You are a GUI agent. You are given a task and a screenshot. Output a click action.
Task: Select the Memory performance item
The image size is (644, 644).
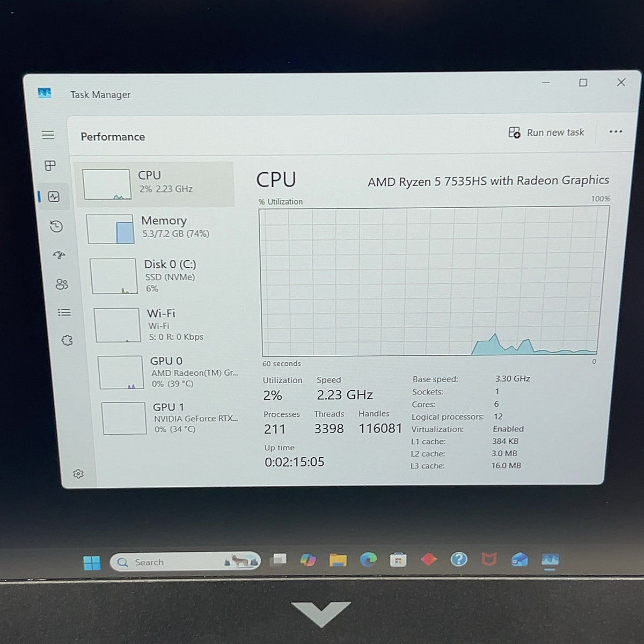[x=161, y=228]
